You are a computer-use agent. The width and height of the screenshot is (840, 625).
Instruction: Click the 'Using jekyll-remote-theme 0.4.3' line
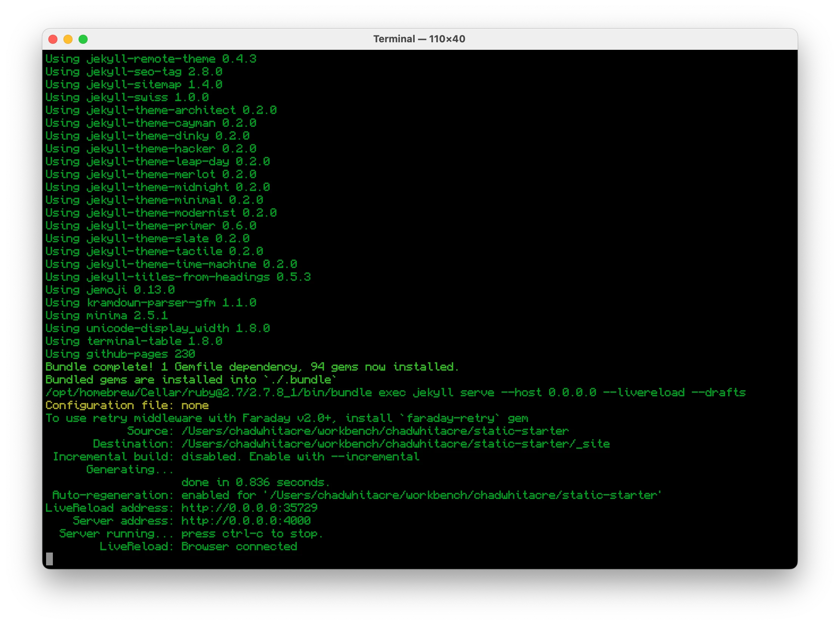tap(151, 59)
